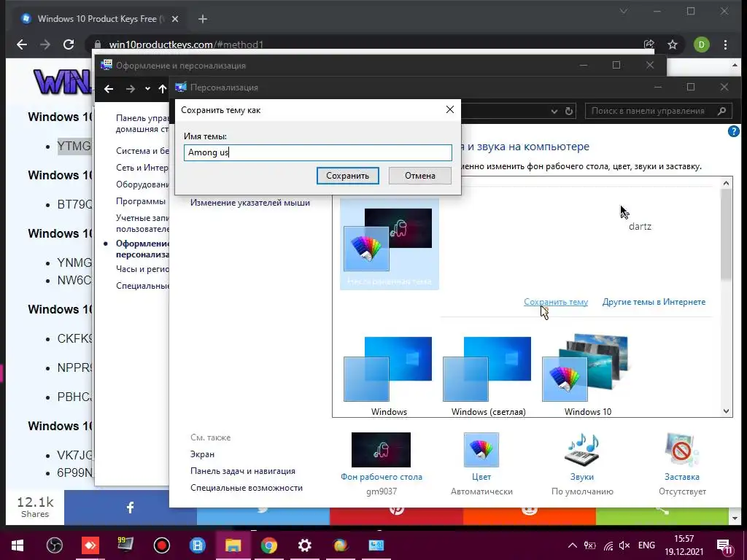Share this page icon in Chrome
The width and height of the screenshot is (747, 560).
point(649,44)
